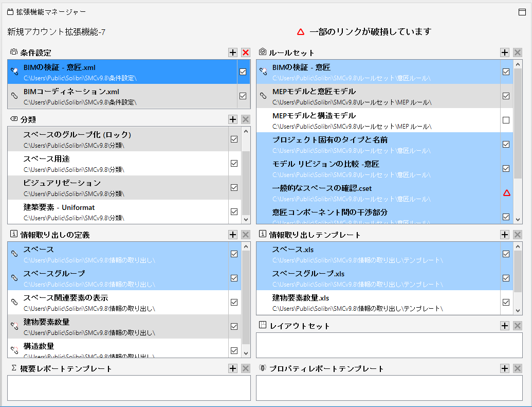Click scroll-up arrow in 分類 list
532x407 pixels.
(x=246, y=131)
